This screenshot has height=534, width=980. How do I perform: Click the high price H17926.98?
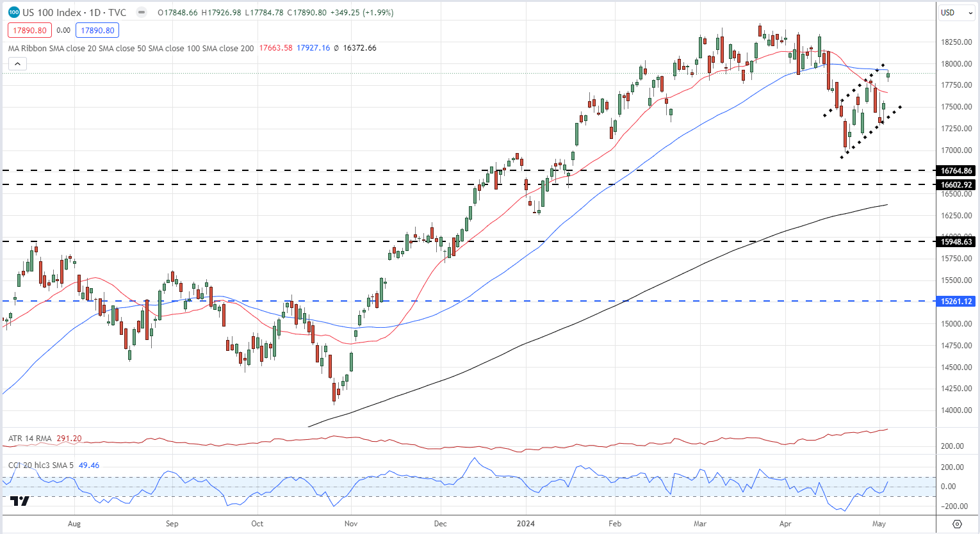pos(221,12)
